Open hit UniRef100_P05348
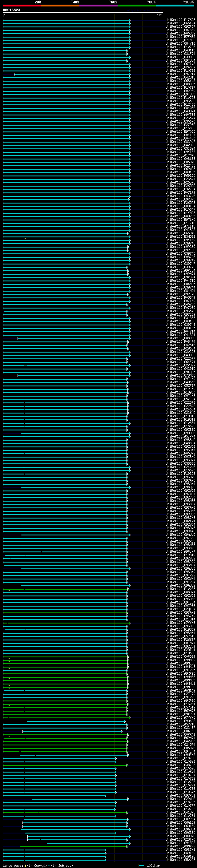Screen dimensions: 197x868 [180, 748]
